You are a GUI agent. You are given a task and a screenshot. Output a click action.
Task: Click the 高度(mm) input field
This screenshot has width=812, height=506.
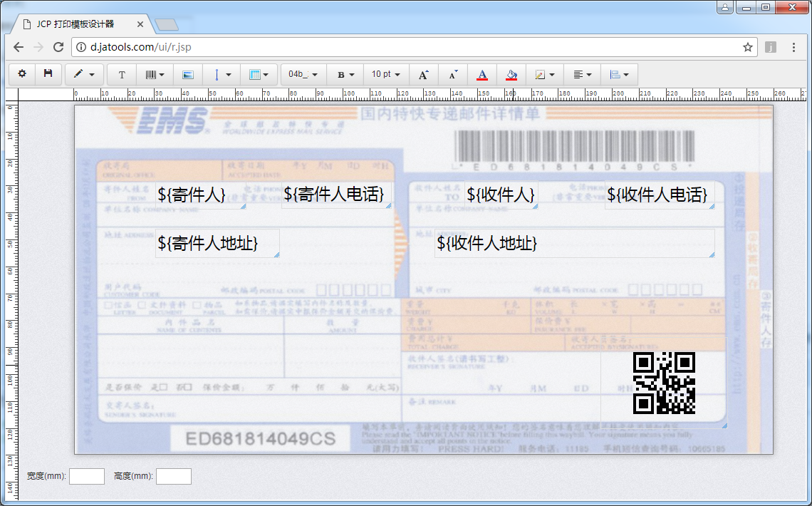[174, 477]
